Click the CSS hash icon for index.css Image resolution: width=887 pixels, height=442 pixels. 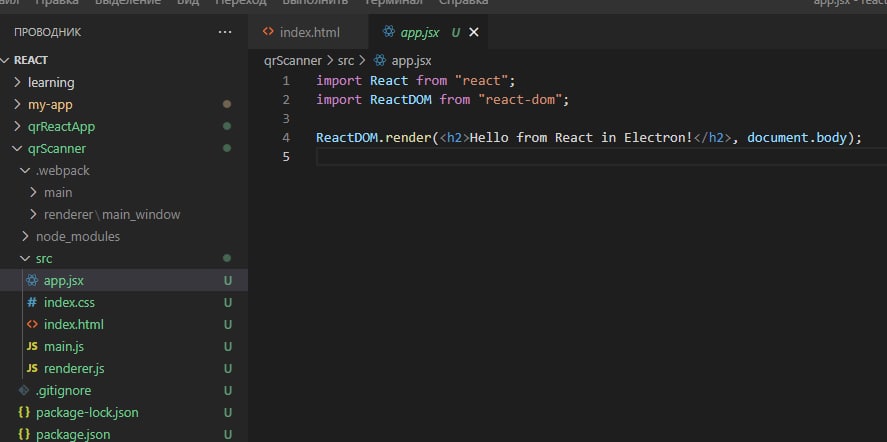pyautogui.click(x=32, y=302)
